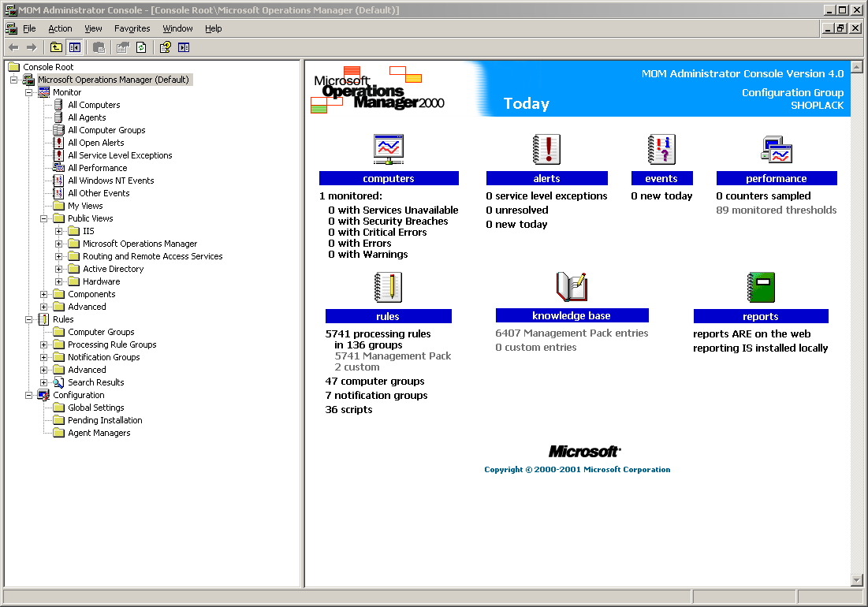
Task: Select My Views folder in tree
Action: (85, 206)
